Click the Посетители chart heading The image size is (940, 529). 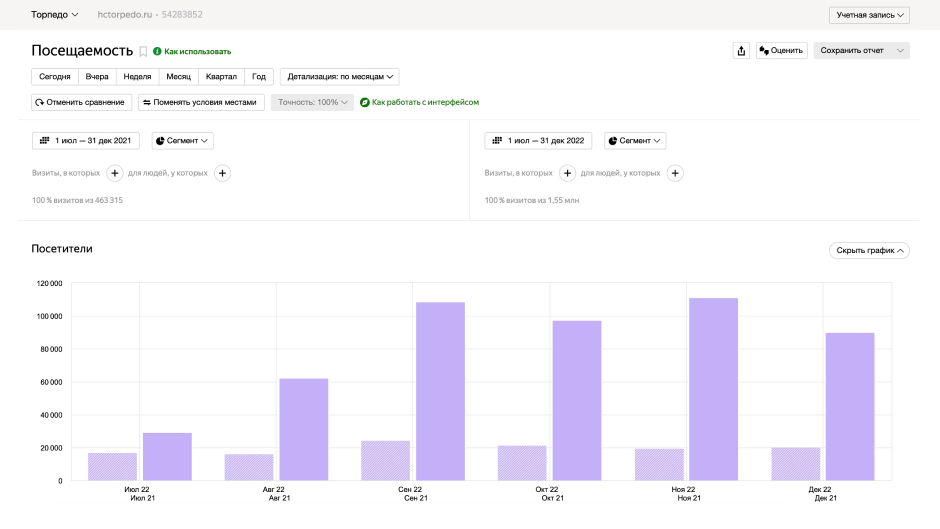62,249
